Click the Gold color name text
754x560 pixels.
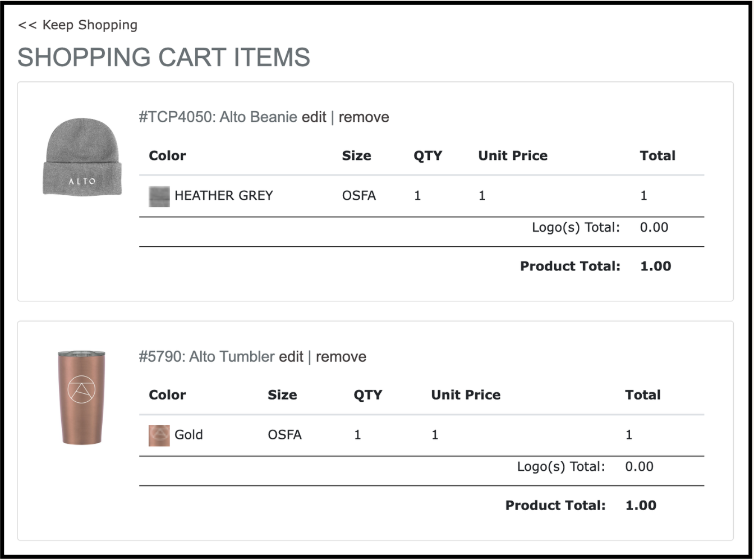(188, 435)
